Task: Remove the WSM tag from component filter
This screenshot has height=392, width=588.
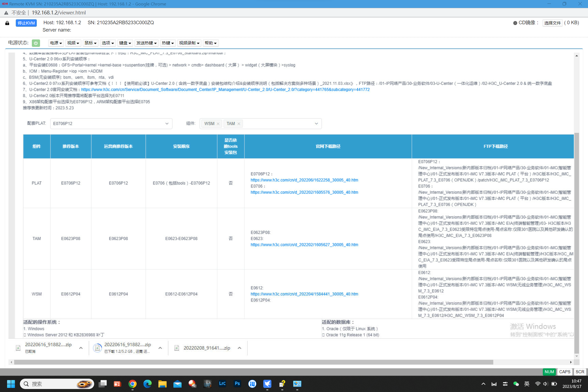Action: [x=218, y=124]
